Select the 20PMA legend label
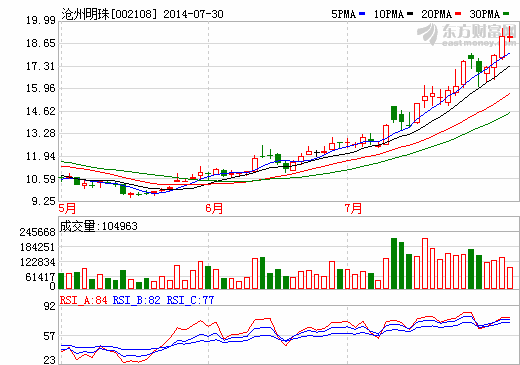Image resolution: width=520 pixels, height=365 pixels. pyautogui.click(x=436, y=14)
